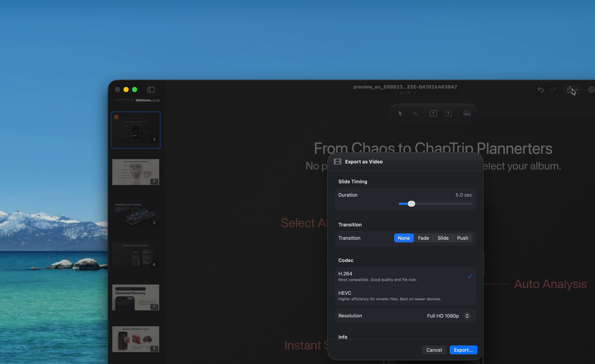
Task: Select slide 8 Privacy thumbnail
Action: click(x=136, y=339)
